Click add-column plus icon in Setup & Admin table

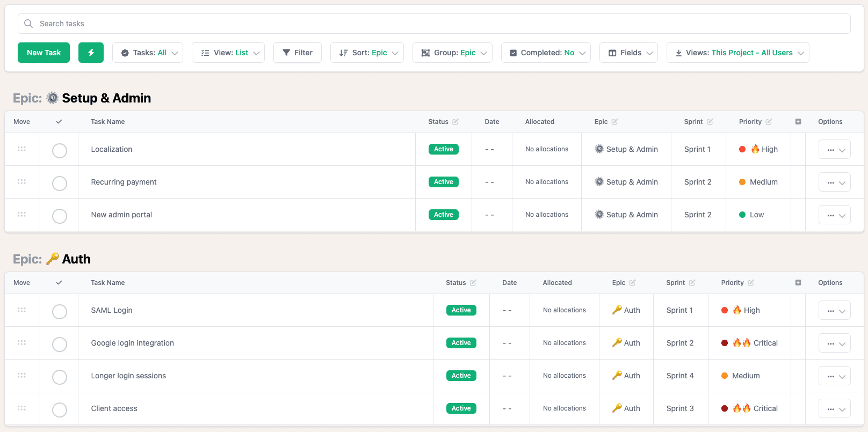[x=798, y=122]
